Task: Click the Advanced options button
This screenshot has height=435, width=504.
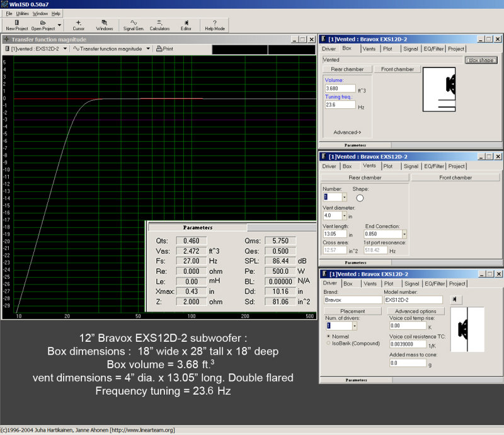Action: click(416, 312)
